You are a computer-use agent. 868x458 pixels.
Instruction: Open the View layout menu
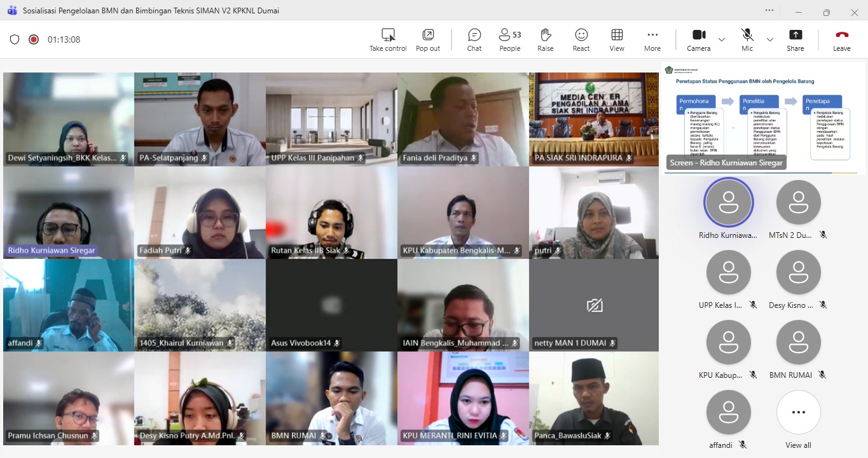(x=617, y=39)
